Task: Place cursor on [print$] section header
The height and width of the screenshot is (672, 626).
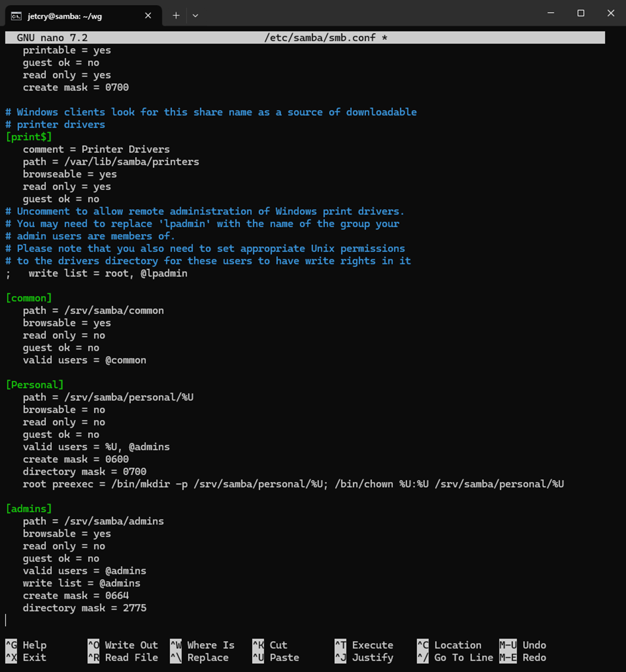Action: pyautogui.click(x=29, y=137)
